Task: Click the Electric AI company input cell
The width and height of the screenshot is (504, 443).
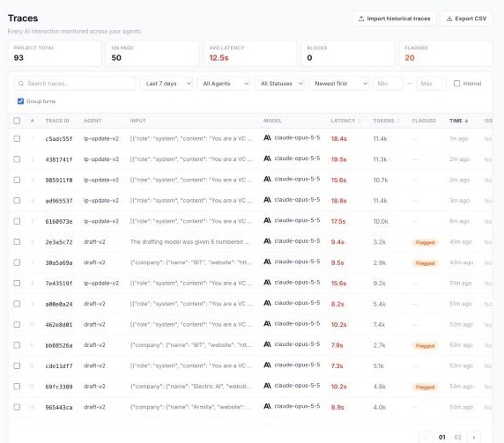Action: 190,386
